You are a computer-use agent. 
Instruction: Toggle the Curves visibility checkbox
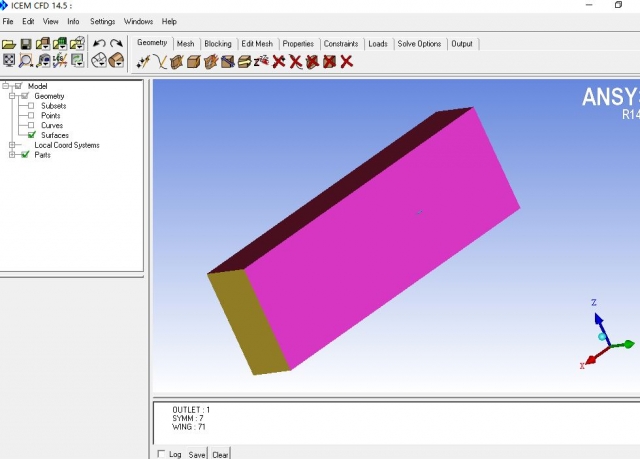tap(32, 125)
